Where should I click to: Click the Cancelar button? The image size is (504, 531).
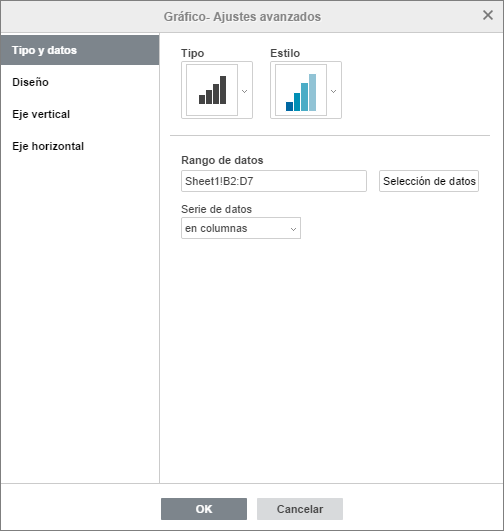(300, 509)
